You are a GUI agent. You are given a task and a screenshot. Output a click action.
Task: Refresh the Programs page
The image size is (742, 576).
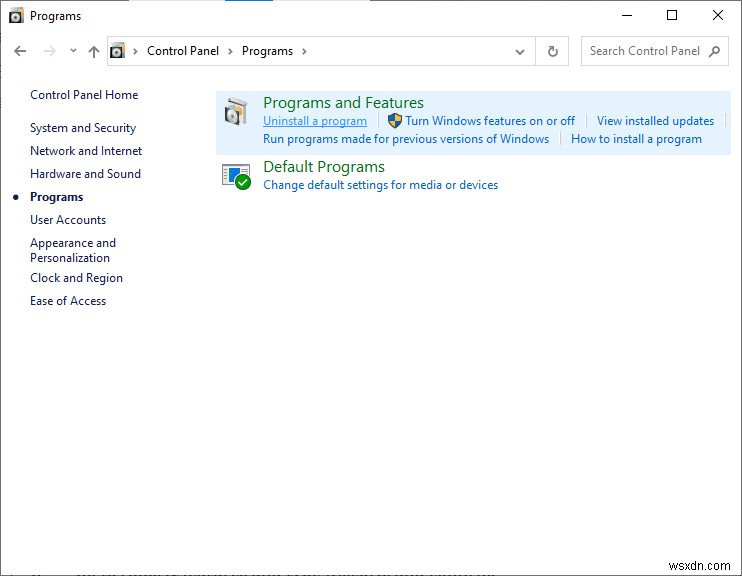[x=552, y=51]
